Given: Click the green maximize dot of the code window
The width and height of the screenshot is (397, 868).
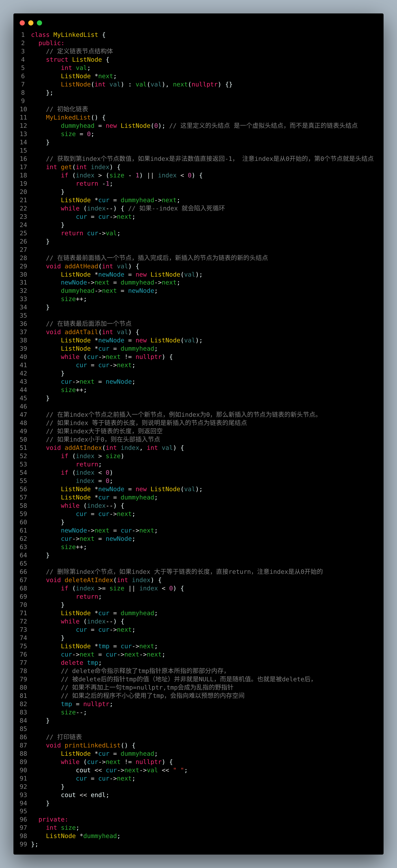Looking at the screenshot, I should 39,23.
